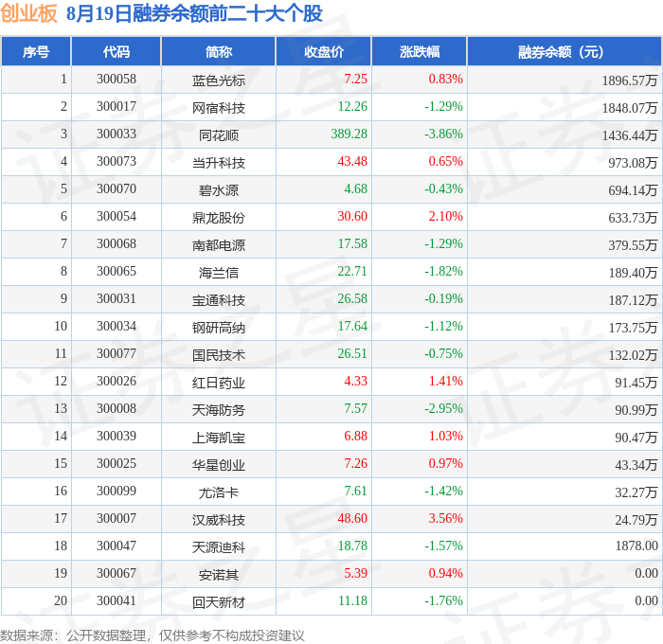The image size is (663, 644).
Task: Click the 数据来源 disclaimer footer text
Action: tap(152, 635)
